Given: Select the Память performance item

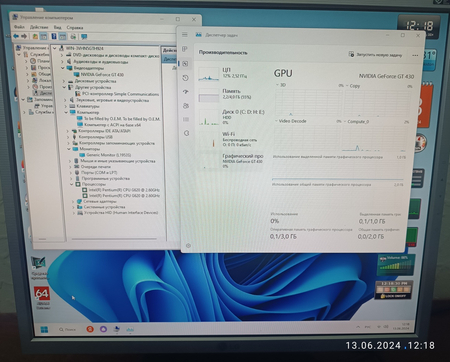Looking at the screenshot, I should point(231,94).
